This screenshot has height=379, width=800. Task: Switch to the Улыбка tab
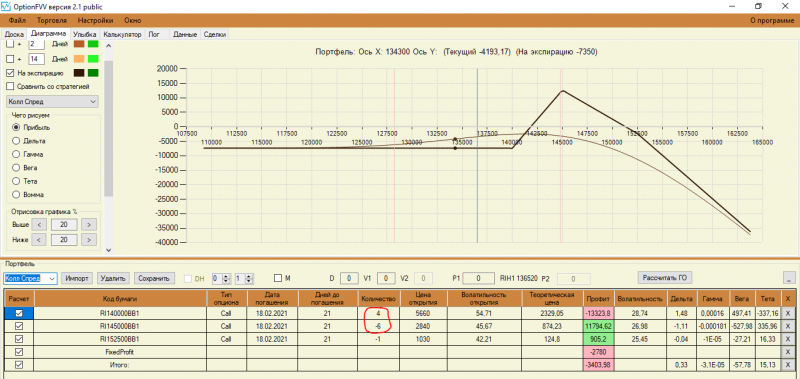84,35
